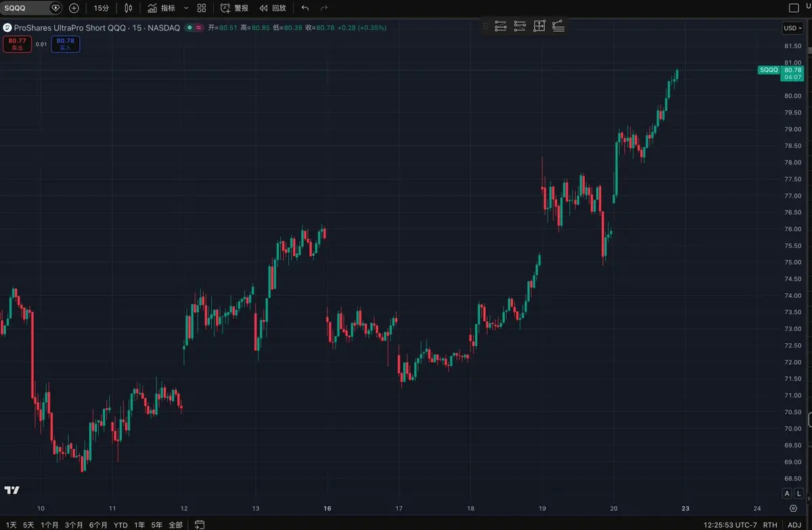Toggle the ADJ adjustment setting
This screenshot has width=812, height=530.
click(x=794, y=525)
